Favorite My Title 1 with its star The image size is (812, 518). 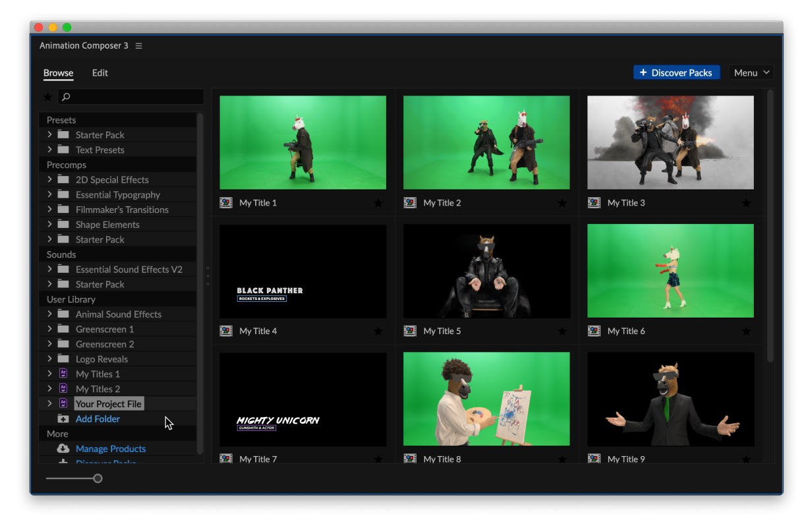378,203
